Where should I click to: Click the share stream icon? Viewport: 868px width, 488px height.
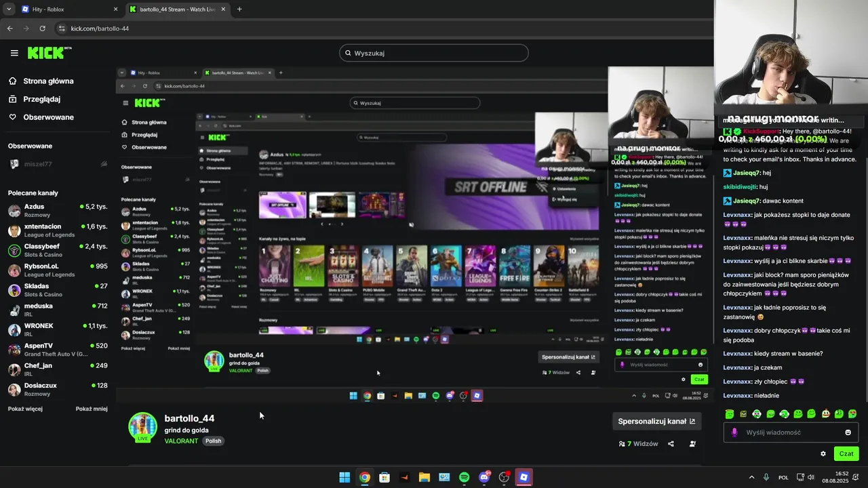tap(671, 444)
